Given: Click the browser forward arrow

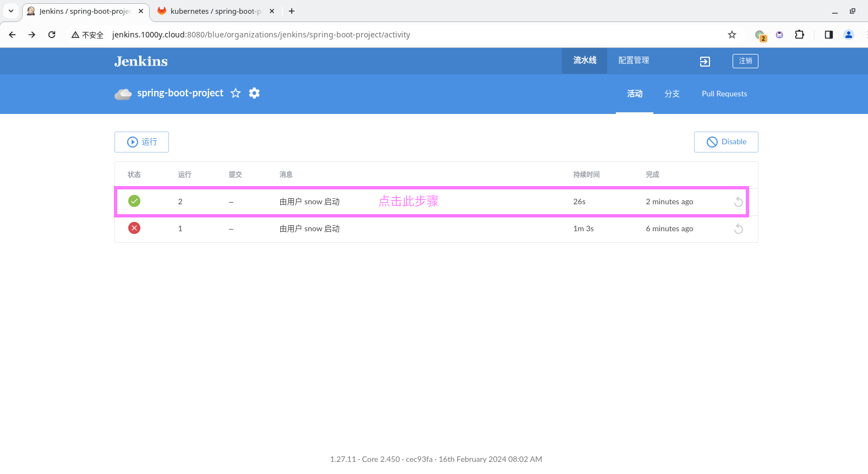Looking at the screenshot, I should click(x=32, y=35).
